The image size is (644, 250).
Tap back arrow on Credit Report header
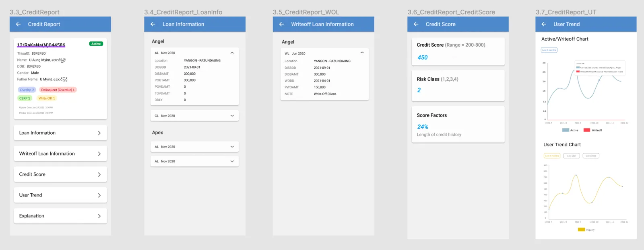18,24
